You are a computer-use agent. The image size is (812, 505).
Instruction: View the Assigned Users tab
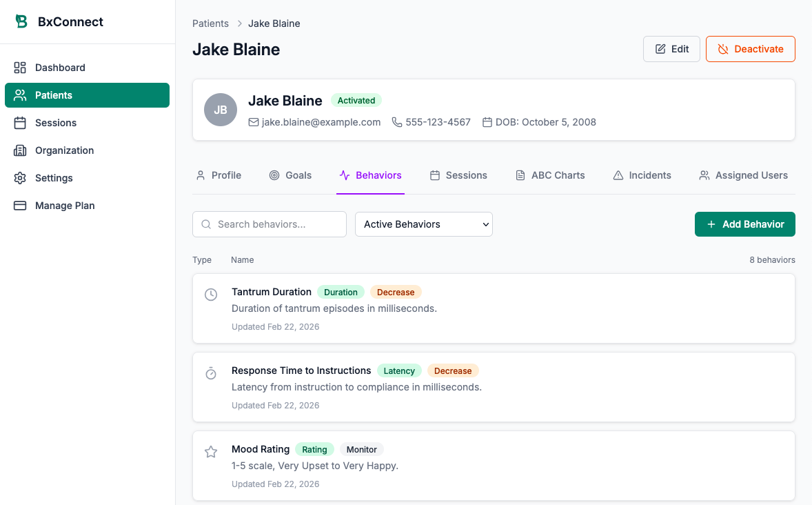[742, 175]
